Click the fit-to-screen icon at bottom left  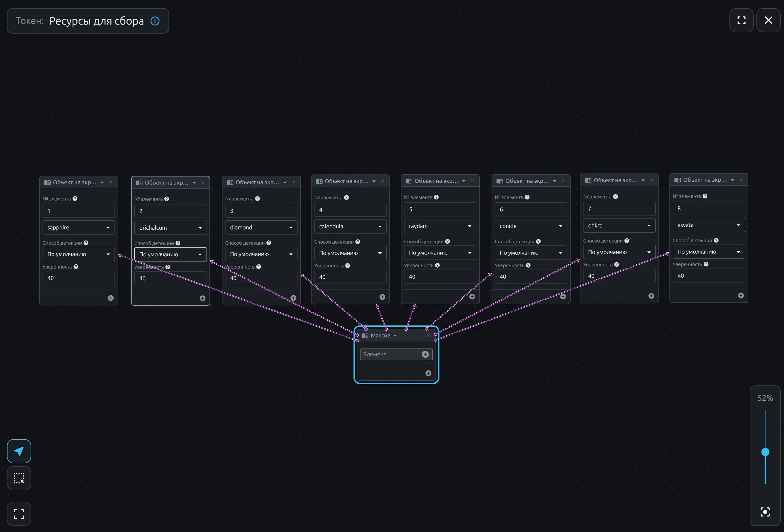point(19,514)
